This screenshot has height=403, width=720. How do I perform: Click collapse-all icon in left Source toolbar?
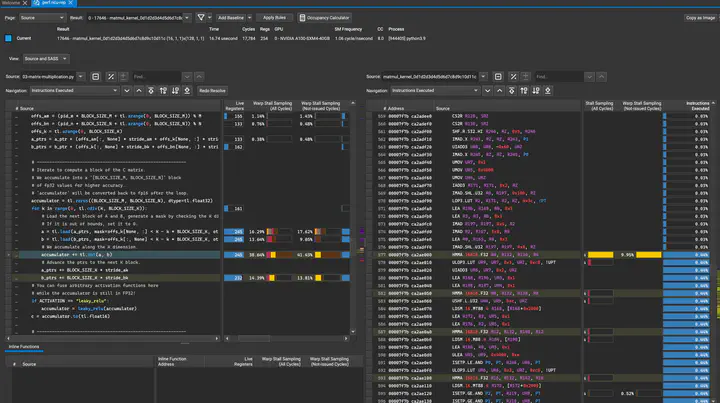(96, 77)
